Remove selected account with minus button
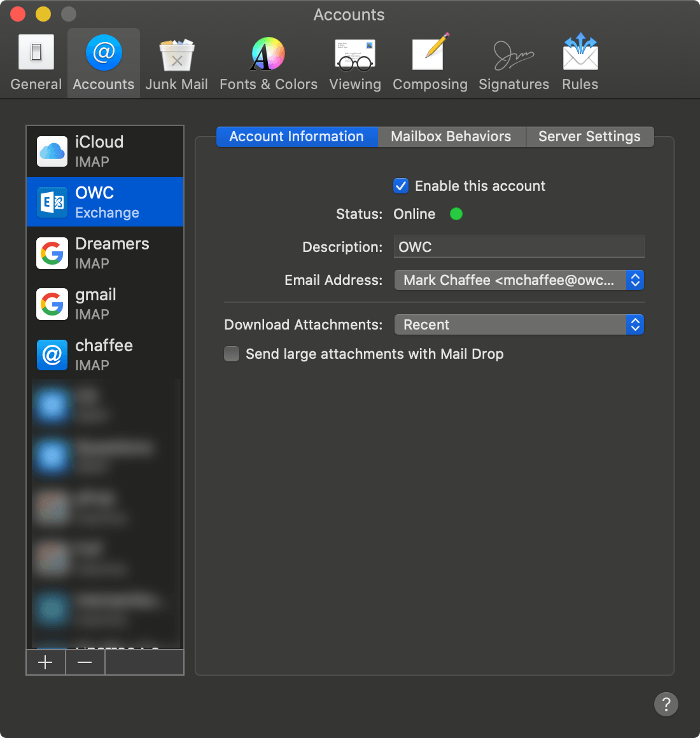This screenshot has width=700, height=738. (85, 662)
